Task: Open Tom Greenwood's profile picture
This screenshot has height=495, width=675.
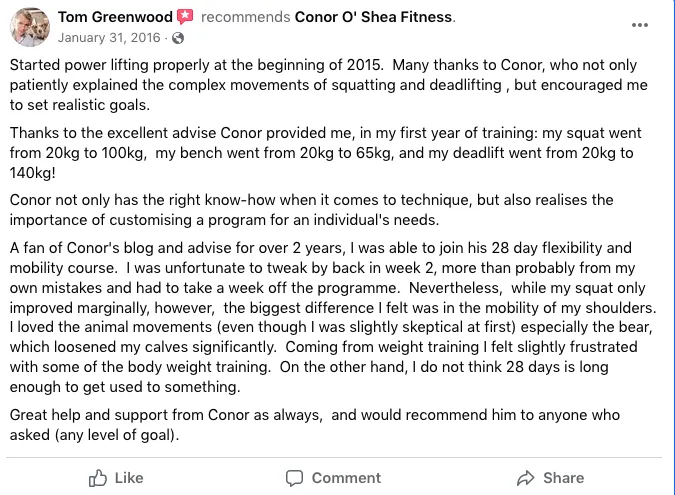Action: [30, 27]
